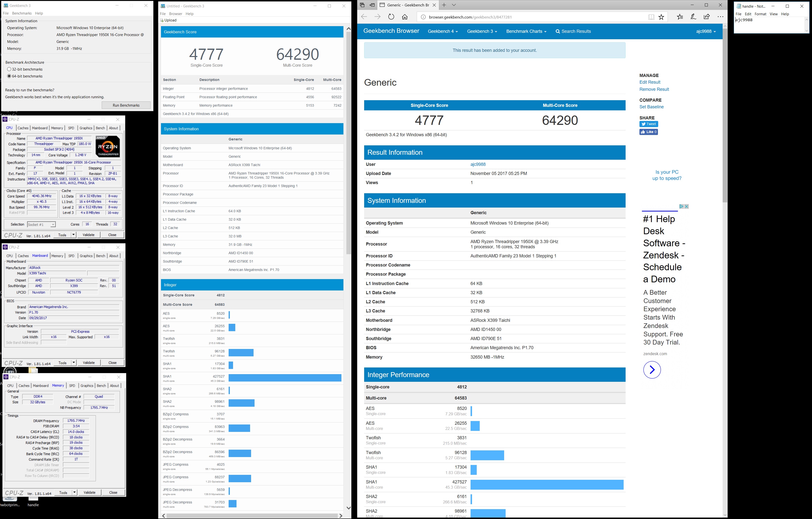Click the site info icon in the address bar
This screenshot has height=519, width=812.
coord(423,17)
